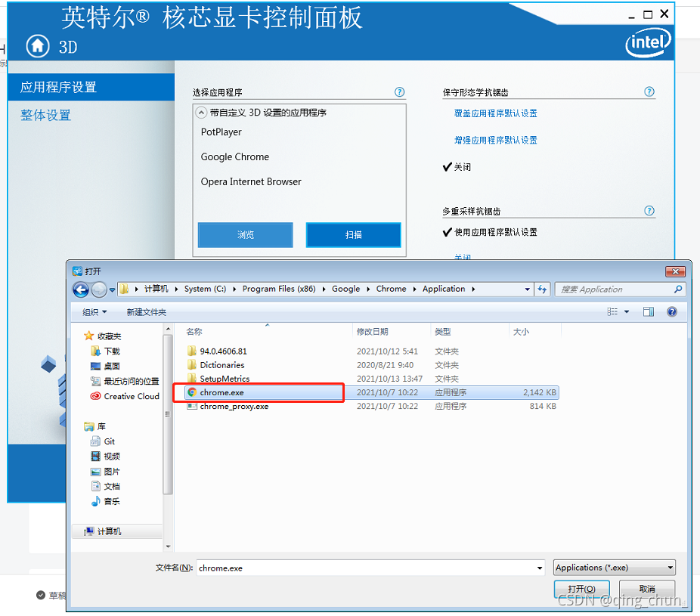Sort by 修改日期 column header
This screenshot has height=616, width=700.
pyautogui.click(x=392, y=332)
